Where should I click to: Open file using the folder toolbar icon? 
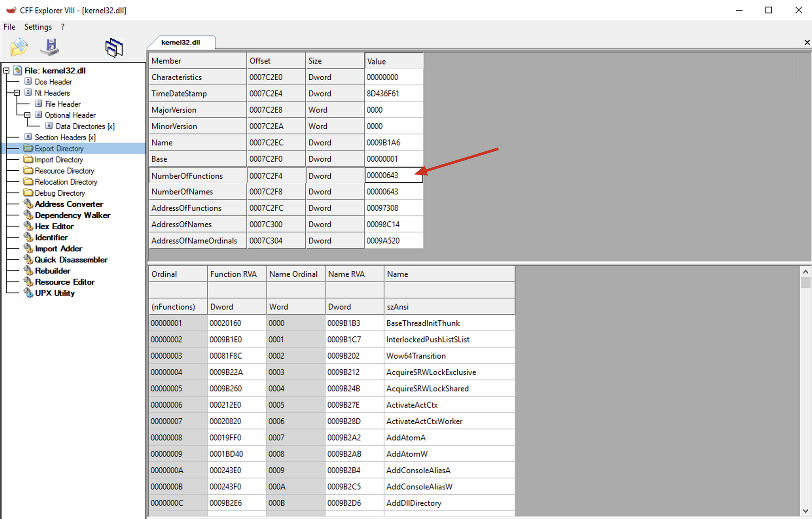point(19,47)
